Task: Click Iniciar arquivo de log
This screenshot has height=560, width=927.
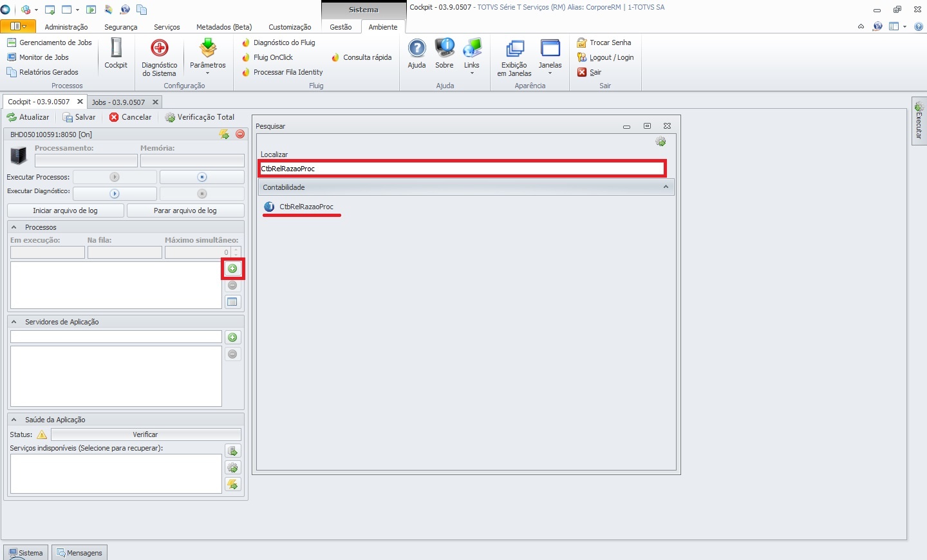Action: 66,210
